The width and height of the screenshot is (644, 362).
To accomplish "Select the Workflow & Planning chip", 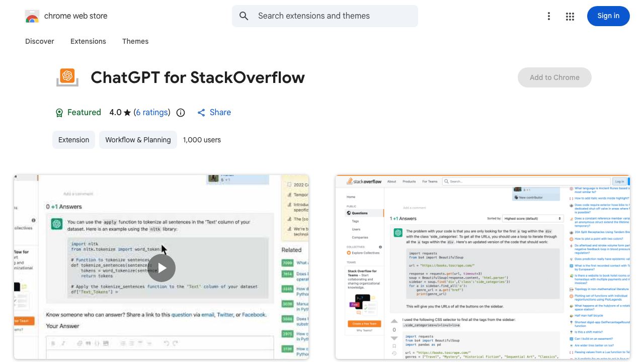I will 138,140.
